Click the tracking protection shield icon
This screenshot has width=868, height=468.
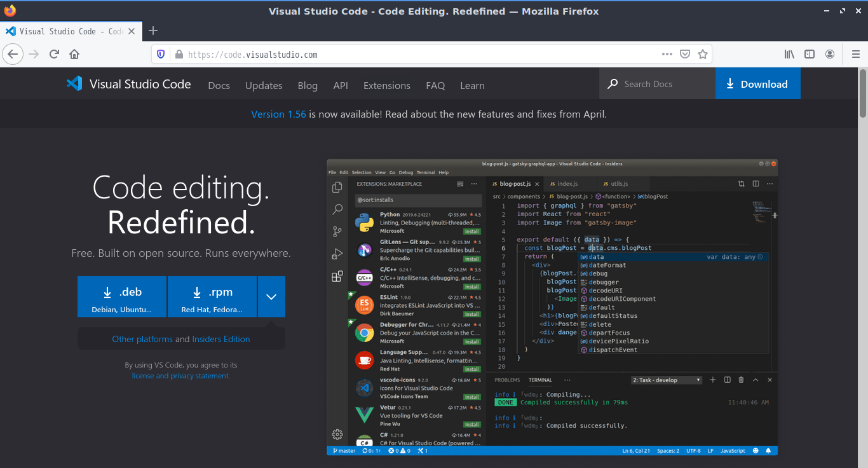tap(161, 55)
